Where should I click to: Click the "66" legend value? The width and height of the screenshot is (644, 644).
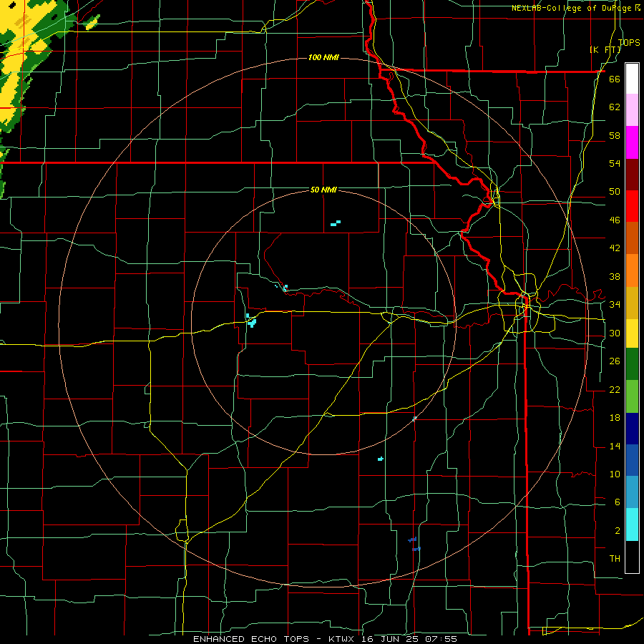point(615,79)
